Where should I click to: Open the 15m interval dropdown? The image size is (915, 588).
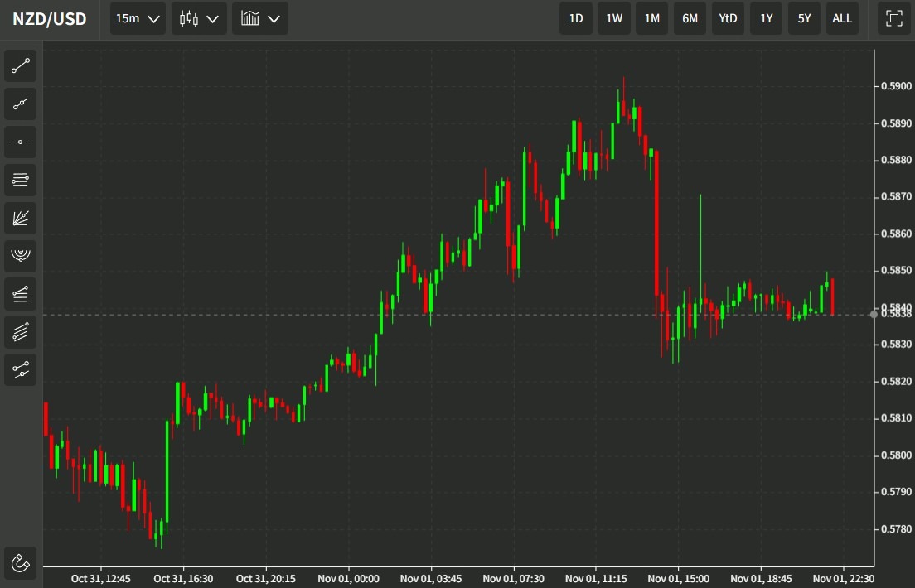pyautogui.click(x=137, y=17)
